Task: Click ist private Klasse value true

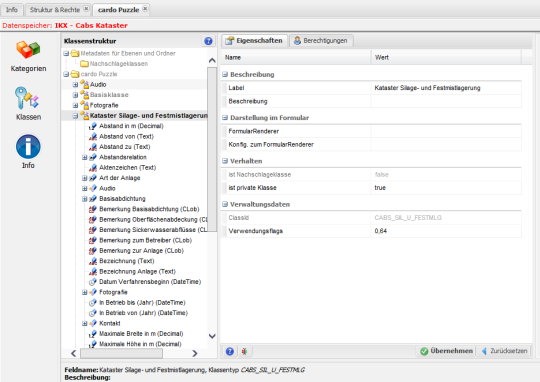Action: pyautogui.click(x=446, y=188)
